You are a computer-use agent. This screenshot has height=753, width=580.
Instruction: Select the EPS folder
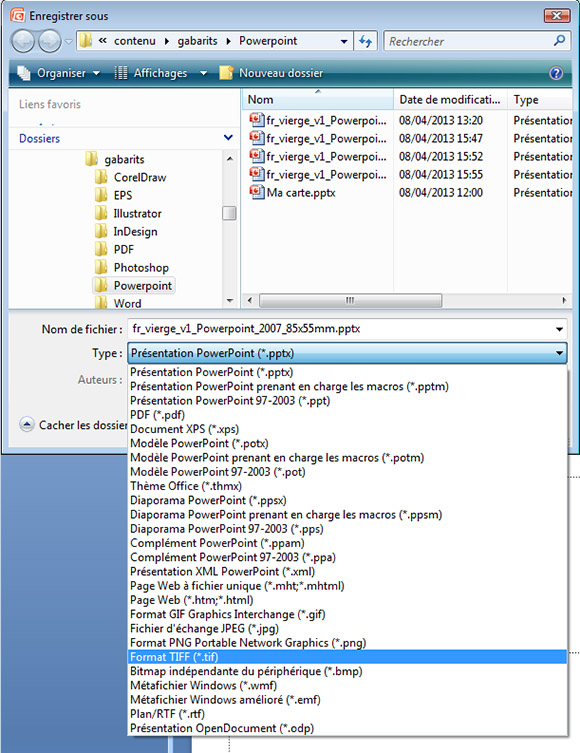[x=114, y=195]
